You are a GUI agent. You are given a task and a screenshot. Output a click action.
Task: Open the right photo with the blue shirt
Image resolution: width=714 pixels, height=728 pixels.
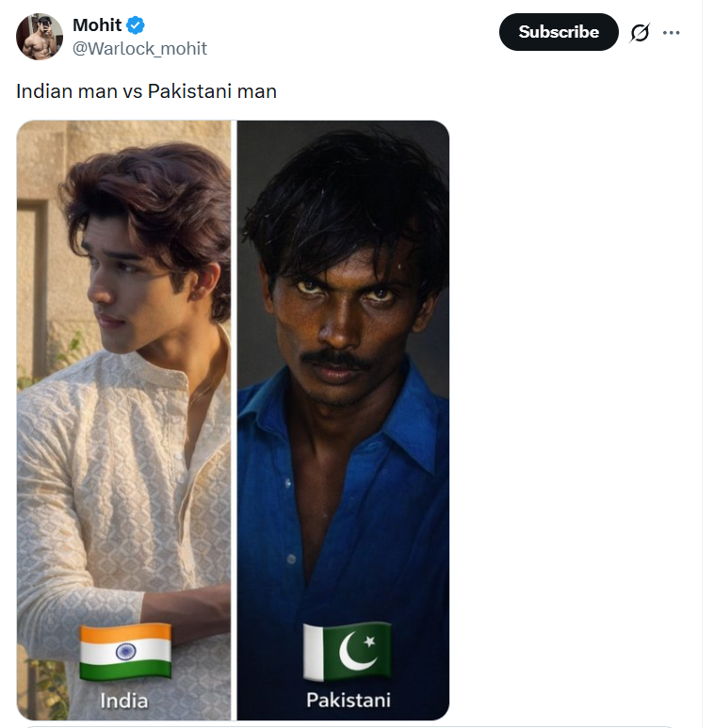coord(343,420)
